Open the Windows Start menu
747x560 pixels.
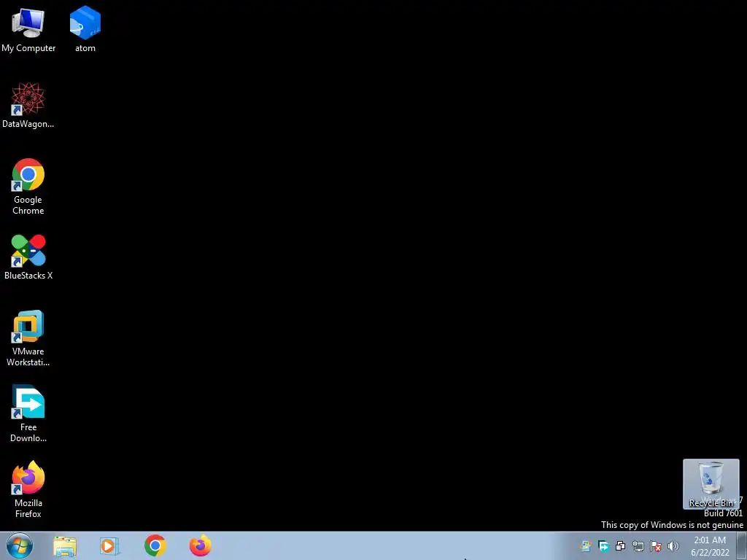coord(20,545)
